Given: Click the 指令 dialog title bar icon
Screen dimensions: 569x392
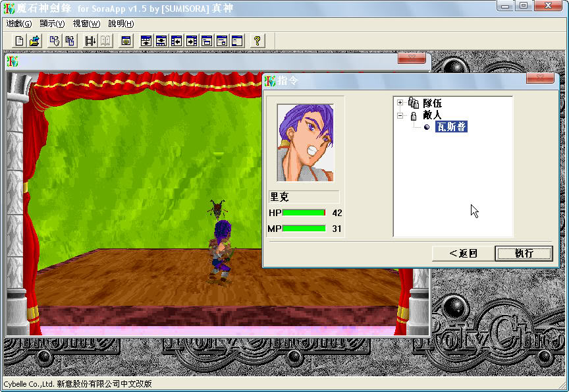Looking at the screenshot, I should click(x=271, y=80).
